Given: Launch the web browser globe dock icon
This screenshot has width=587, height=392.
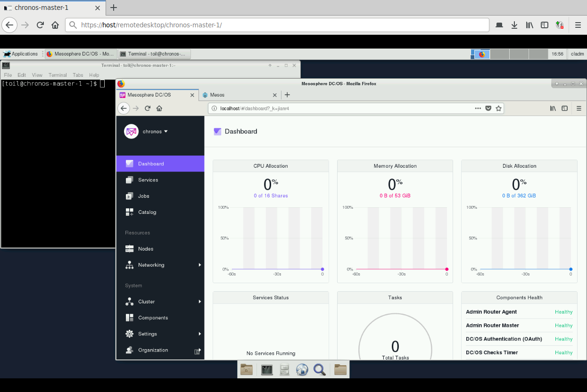Looking at the screenshot, I should click(302, 370).
